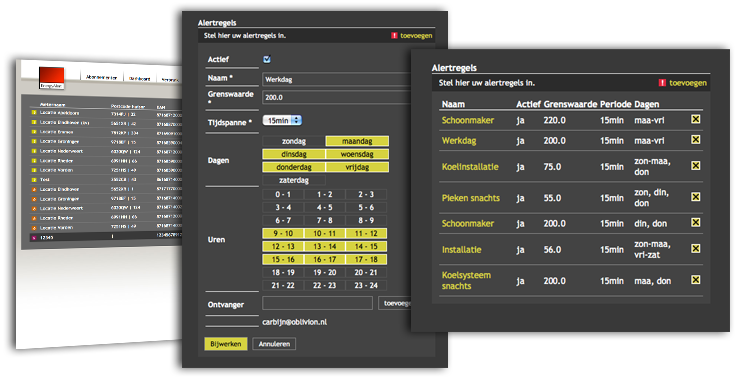Toggle the zondag day button
This screenshot has width=736, height=379.
(293, 141)
